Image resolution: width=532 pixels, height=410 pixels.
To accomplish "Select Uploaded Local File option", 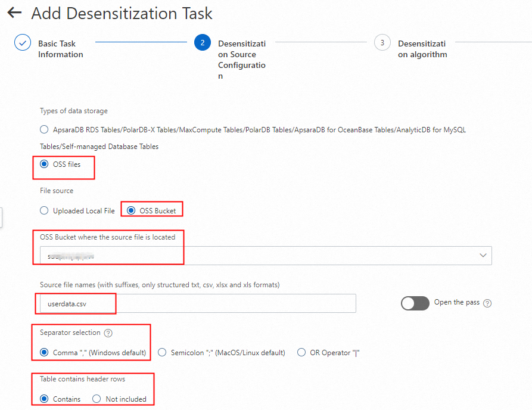I will click(44, 211).
